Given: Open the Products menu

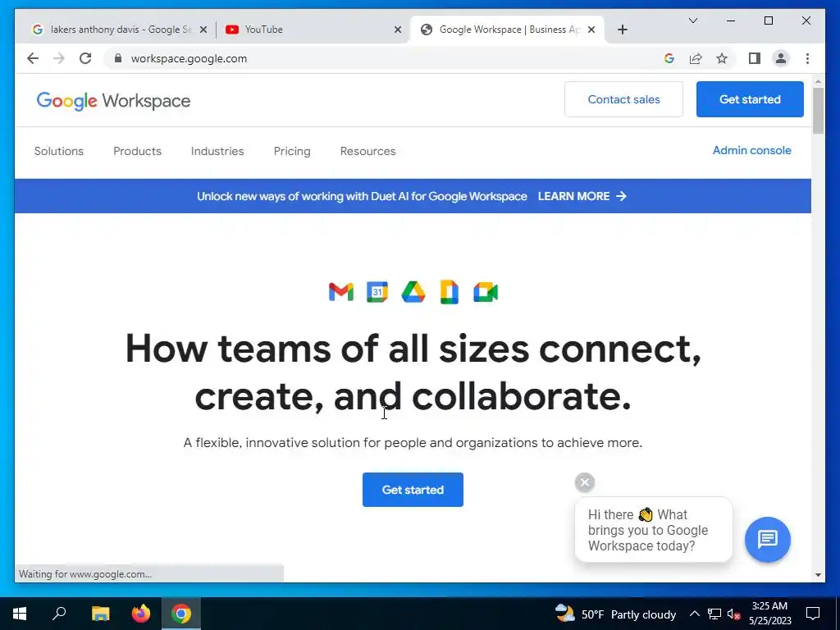Looking at the screenshot, I should tap(137, 151).
